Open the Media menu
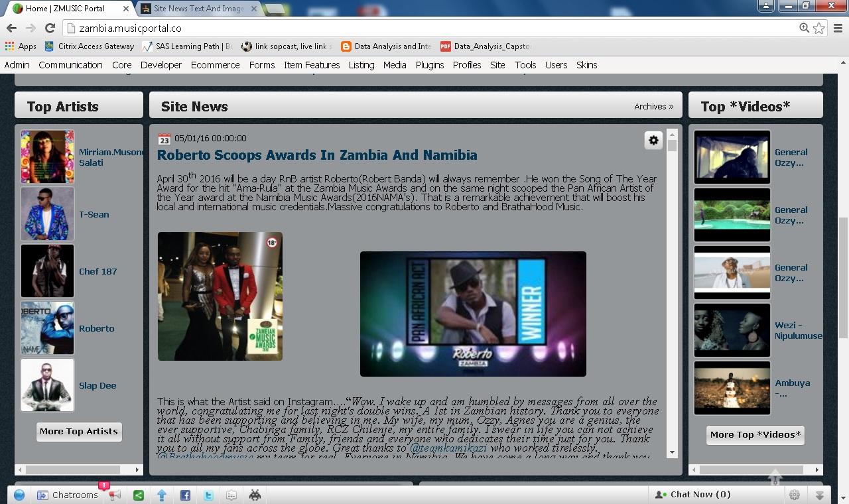Screen dimensions: 849x504 point(395,65)
